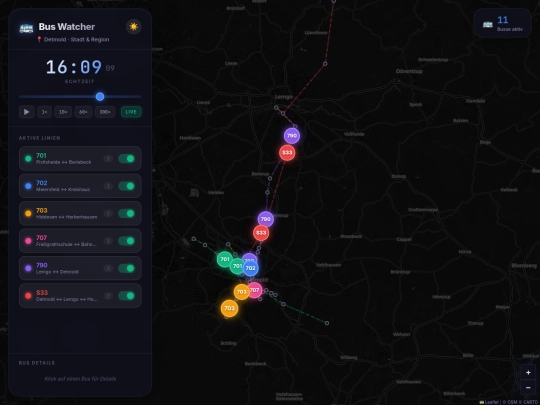The image size is (540, 405).
Task: Select the S33 bus marker closer to Detmold
Action: 261,233
